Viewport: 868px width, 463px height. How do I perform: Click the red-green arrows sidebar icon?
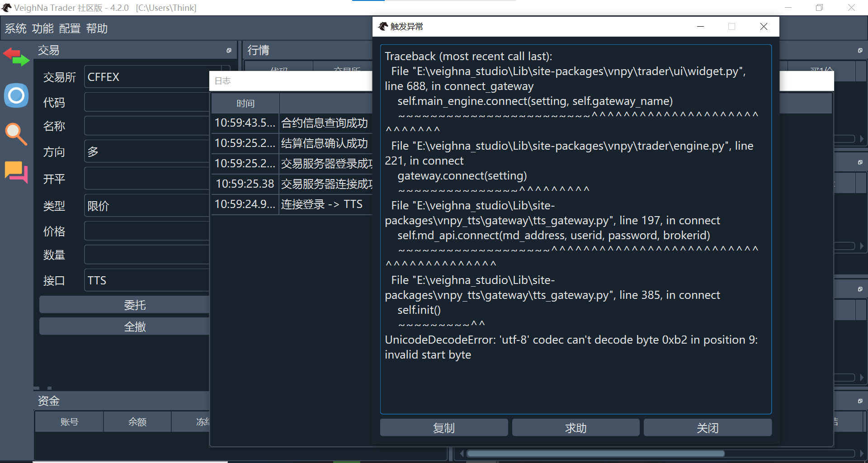pyautogui.click(x=16, y=57)
